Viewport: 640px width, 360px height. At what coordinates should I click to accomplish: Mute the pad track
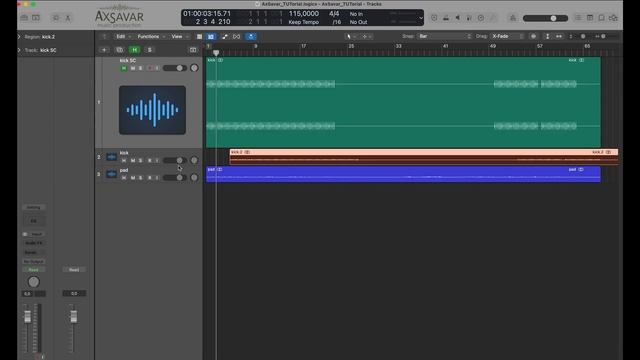(133, 178)
